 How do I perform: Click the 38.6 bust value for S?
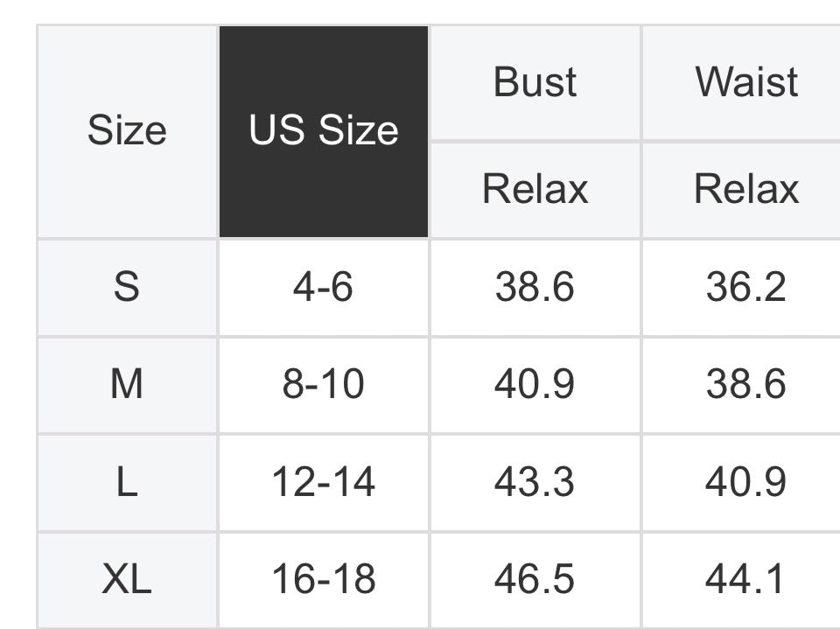point(535,287)
